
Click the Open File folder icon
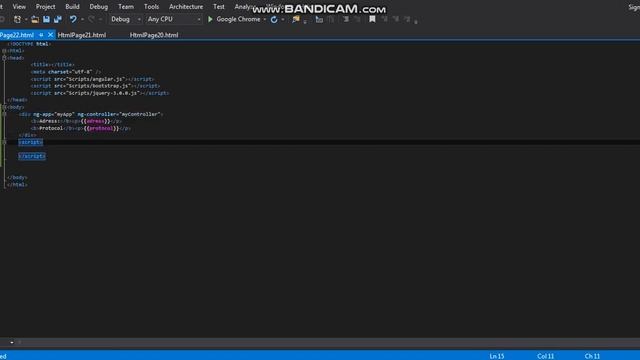point(35,19)
